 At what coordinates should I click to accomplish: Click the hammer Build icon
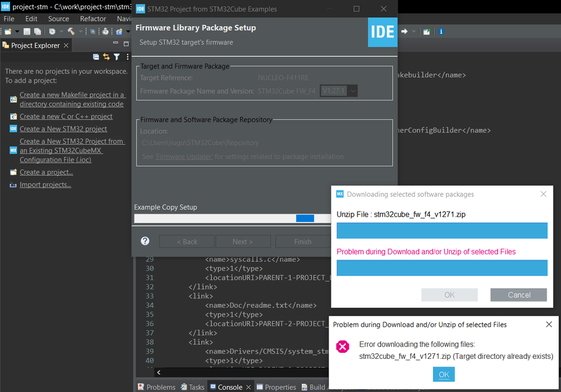pos(71,31)
